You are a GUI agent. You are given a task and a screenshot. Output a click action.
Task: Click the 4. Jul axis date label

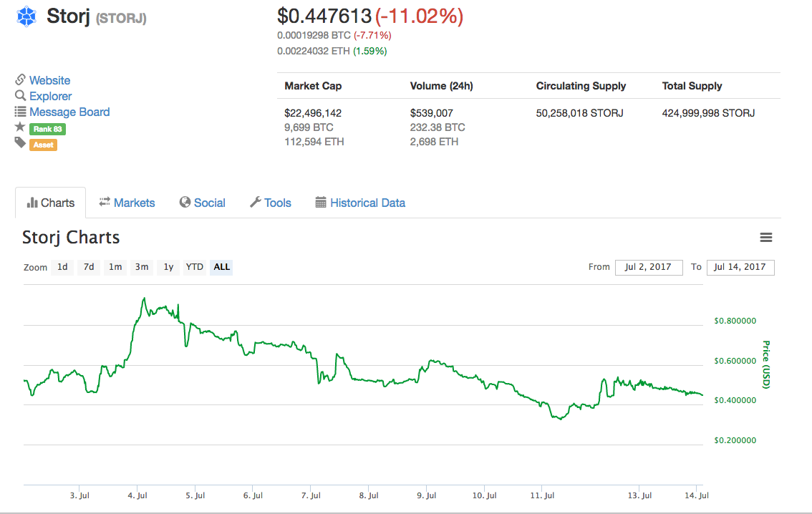click(137, 495)
